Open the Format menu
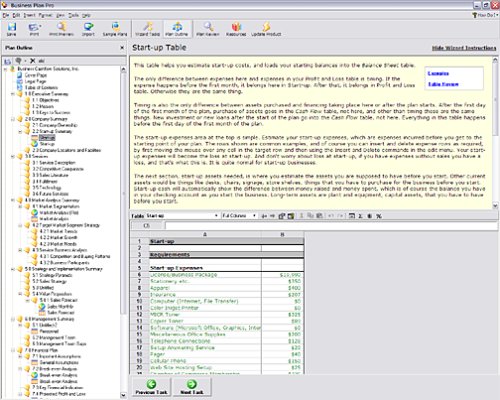 coord(45,15)
